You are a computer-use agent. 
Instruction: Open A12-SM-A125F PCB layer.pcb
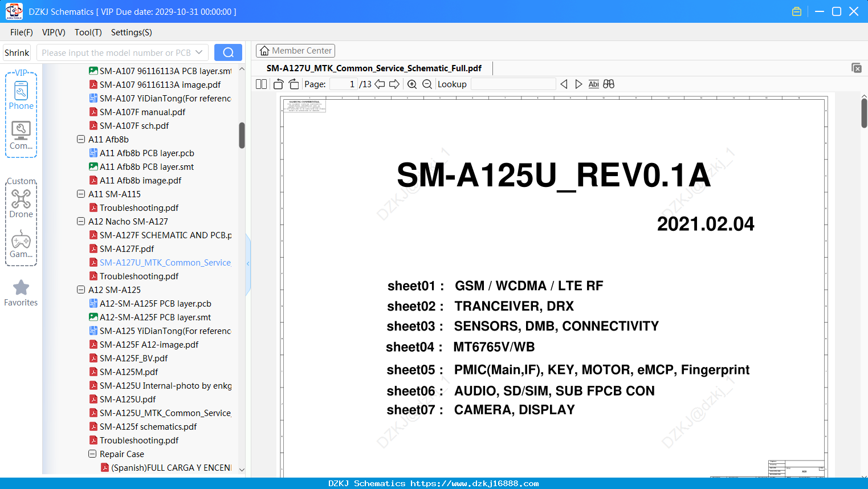click(x=150, y=303)
